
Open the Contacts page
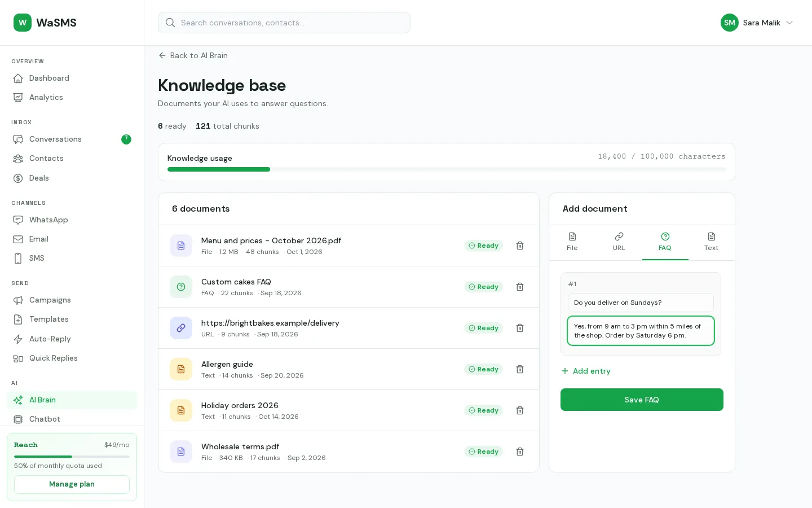[72, 158]
